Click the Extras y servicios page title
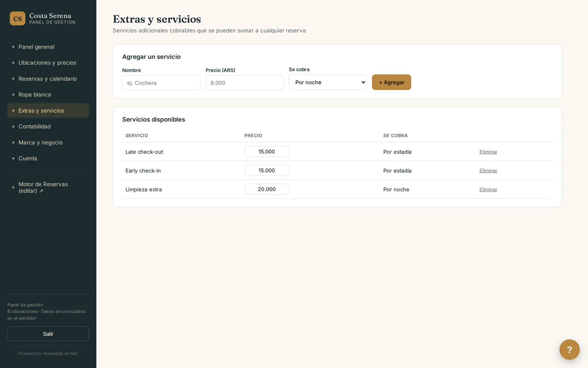 click(x=157, y=19)
